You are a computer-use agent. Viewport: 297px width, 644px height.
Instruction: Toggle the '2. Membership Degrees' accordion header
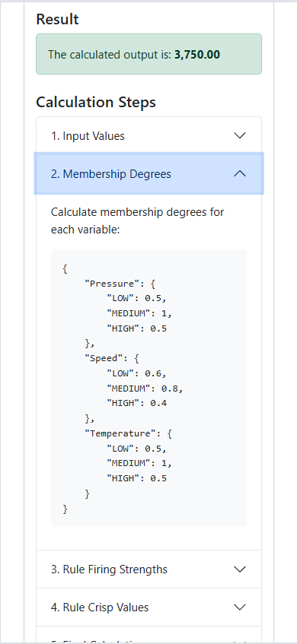coord(149,173)
